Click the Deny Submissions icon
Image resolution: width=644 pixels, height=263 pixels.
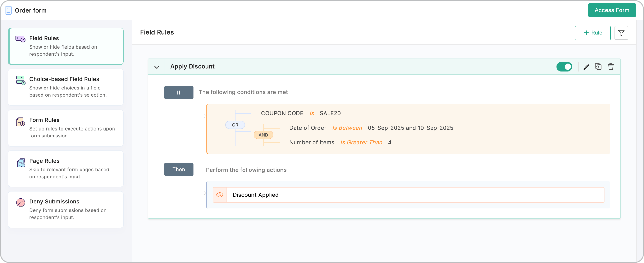[20, 202]
